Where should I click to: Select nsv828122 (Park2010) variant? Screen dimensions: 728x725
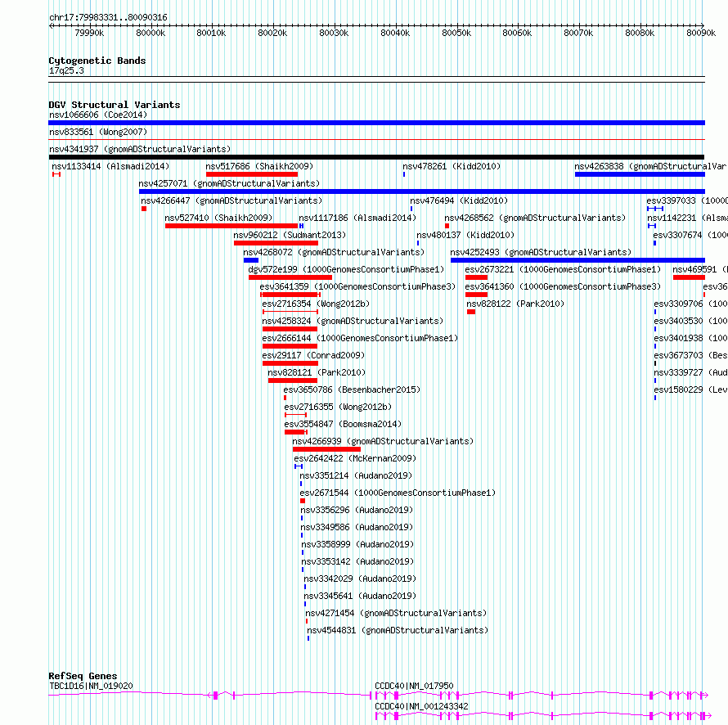click(515, 304)
